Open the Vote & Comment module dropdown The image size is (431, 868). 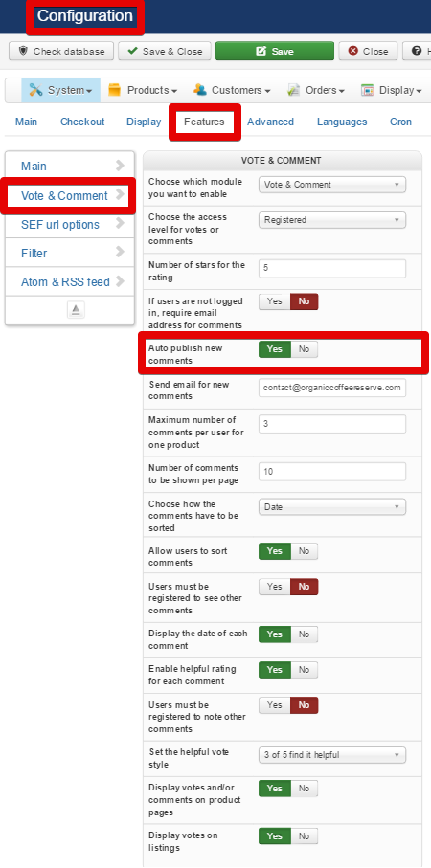[332, 185]
